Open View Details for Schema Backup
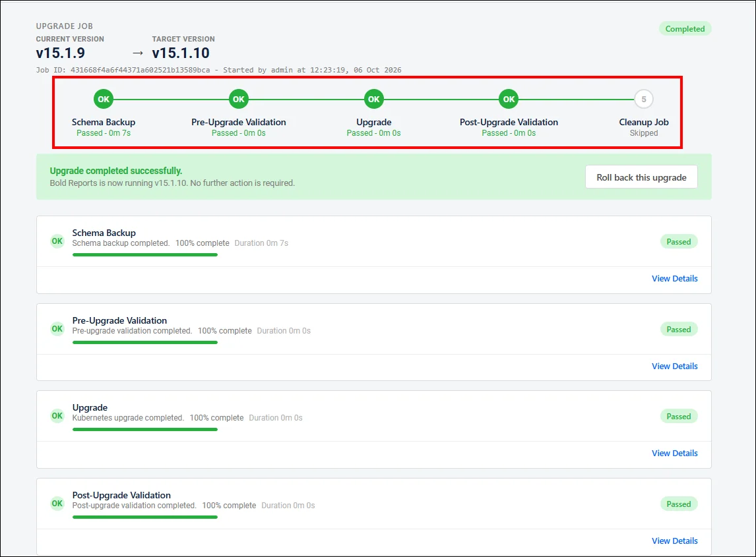 point(674,278)
